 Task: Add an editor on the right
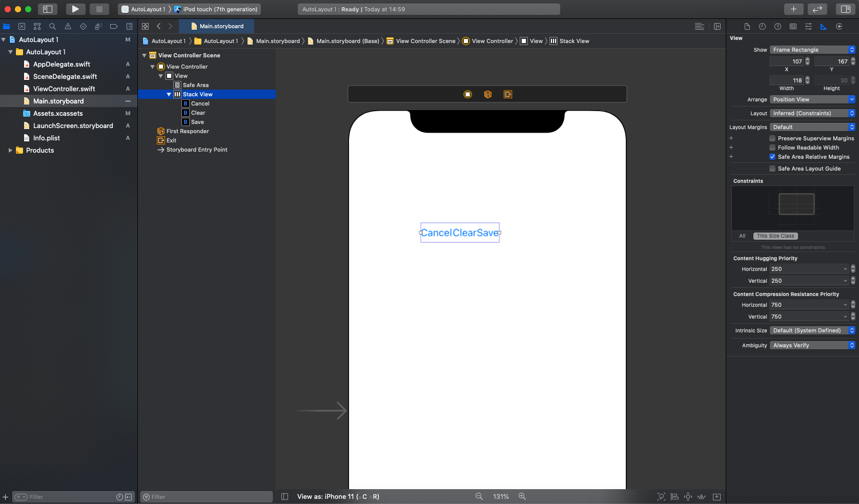pyautogui.click(x=718, y=26)
